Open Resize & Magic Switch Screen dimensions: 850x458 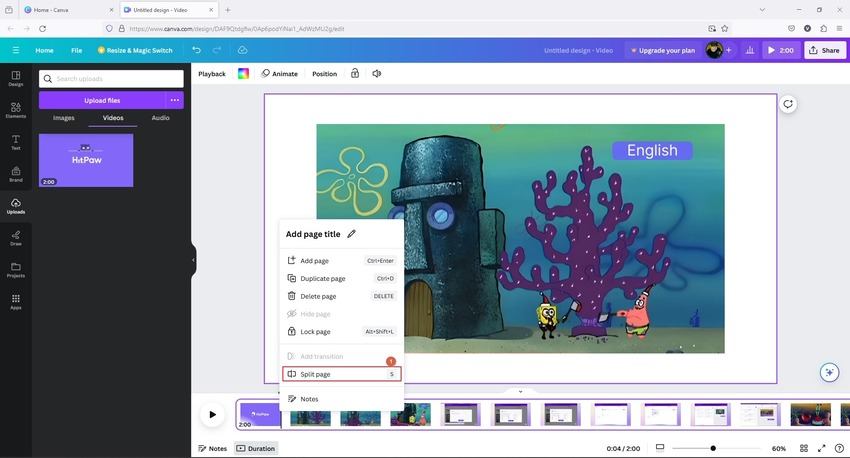135,50
